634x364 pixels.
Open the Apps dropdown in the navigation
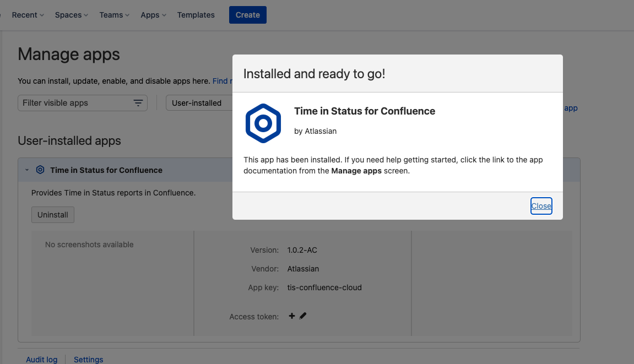[153, 15]
